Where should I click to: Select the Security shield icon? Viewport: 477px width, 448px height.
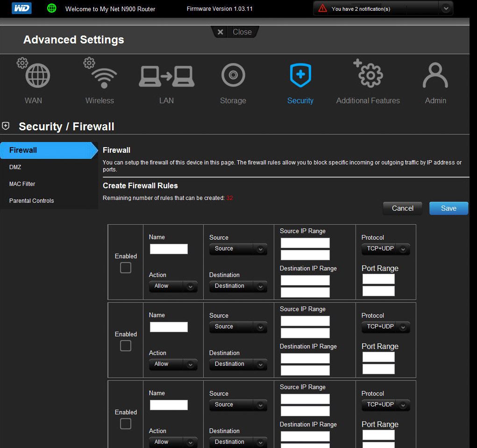pyautogui.click(x=300, y=76)
